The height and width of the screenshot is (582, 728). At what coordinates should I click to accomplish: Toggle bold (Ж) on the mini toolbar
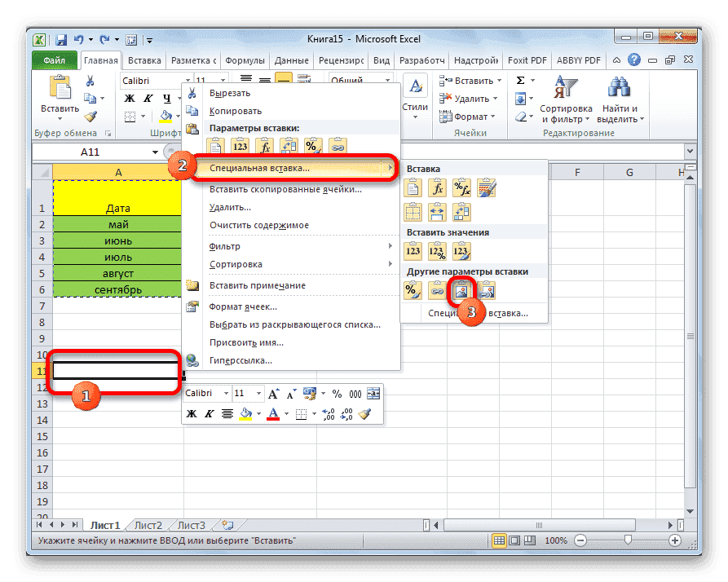[x=190, y=412]
